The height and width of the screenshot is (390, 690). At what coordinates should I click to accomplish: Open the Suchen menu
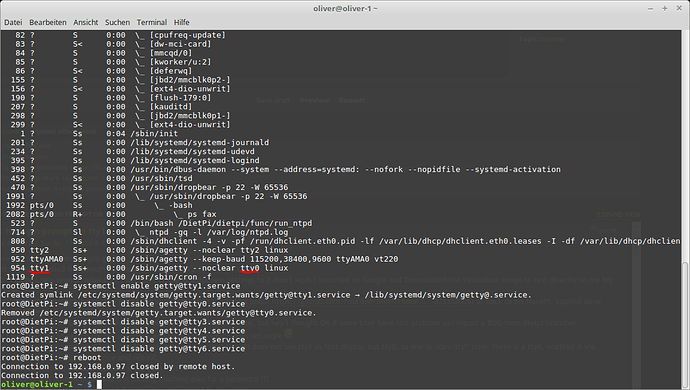(117, 22)
